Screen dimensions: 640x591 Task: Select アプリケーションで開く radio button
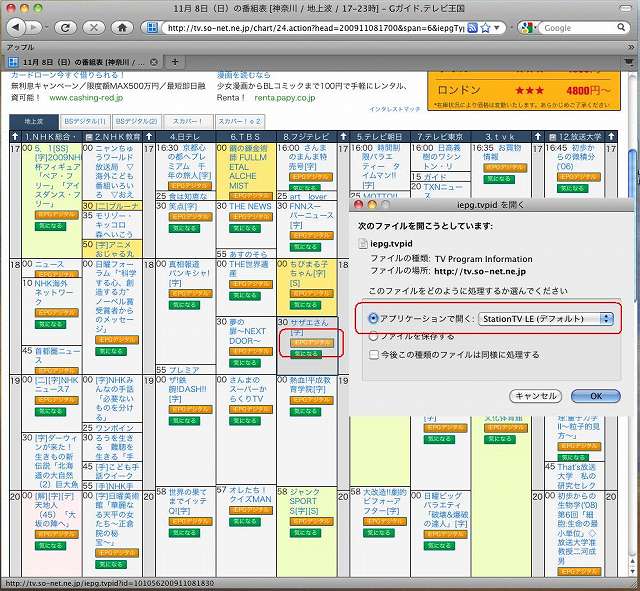coord(373,318)
